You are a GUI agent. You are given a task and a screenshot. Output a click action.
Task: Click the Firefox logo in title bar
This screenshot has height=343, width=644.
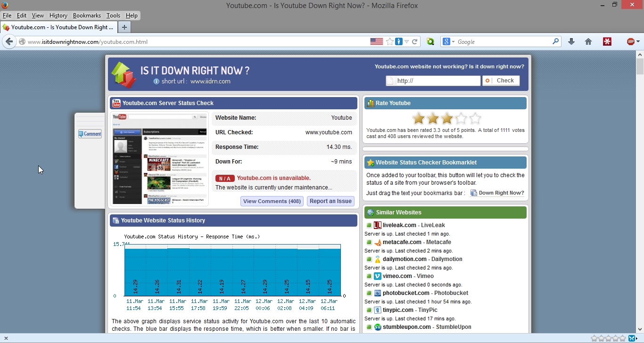pyautogui.click(x=5, y=5)
